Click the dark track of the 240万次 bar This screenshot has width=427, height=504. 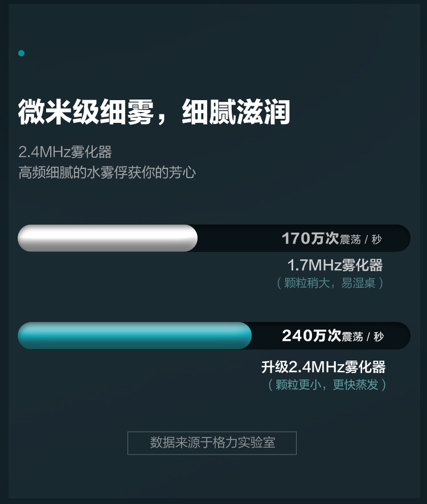331,336
